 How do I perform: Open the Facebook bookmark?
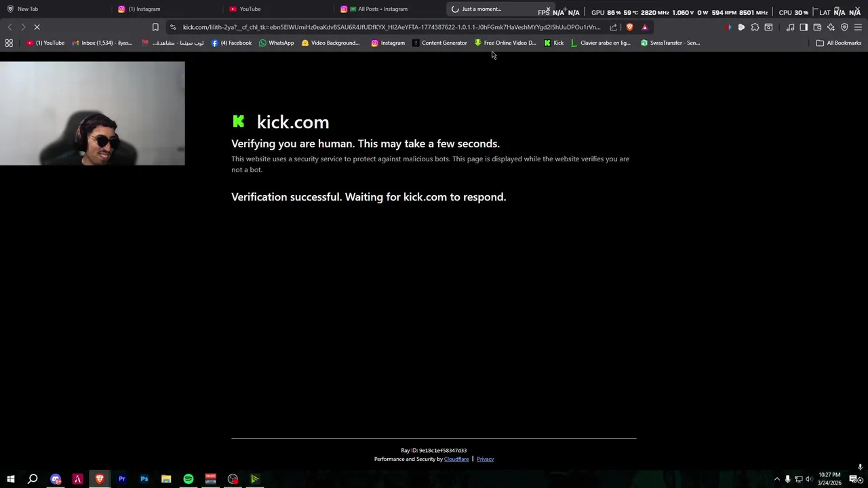[x=231, y=43]
